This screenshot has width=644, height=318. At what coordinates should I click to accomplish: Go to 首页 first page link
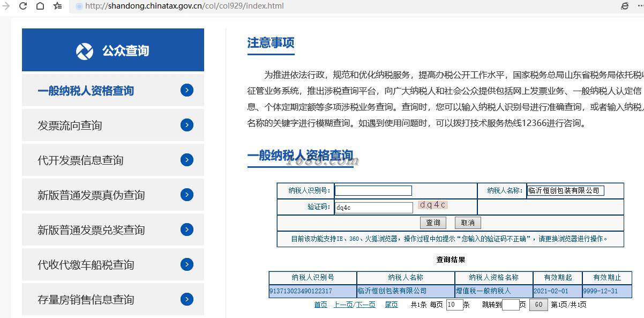[320, 305]
